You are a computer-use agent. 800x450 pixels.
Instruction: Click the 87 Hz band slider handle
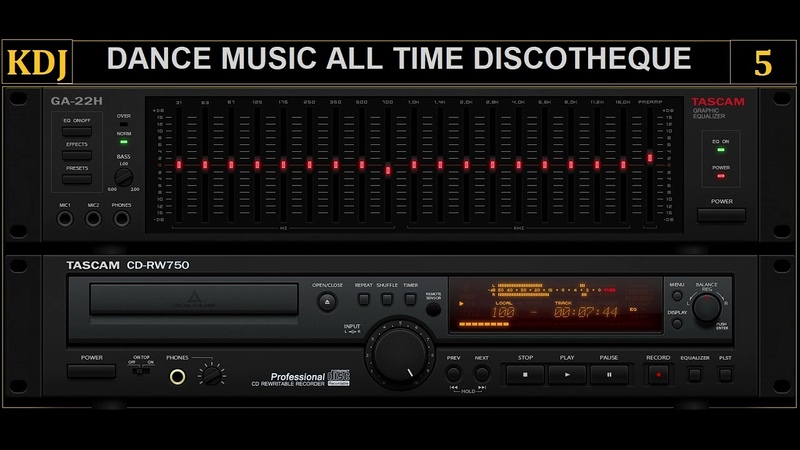(x=231, y=165)
